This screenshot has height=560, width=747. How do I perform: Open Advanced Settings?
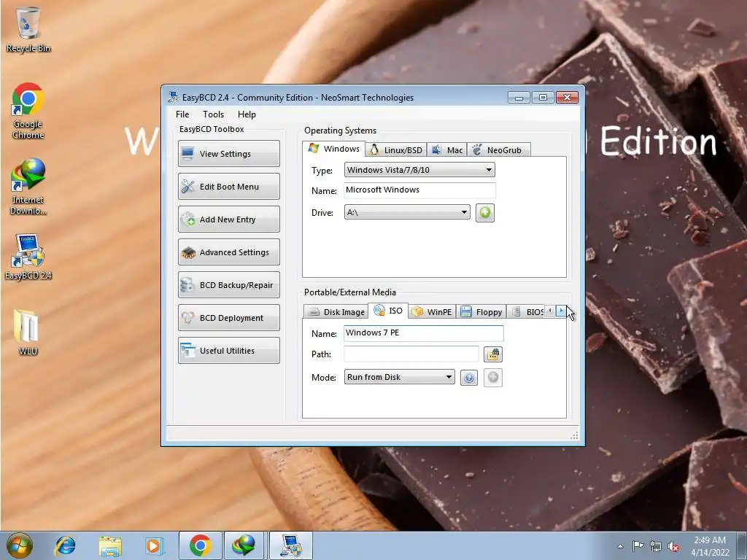coord(228,252)
